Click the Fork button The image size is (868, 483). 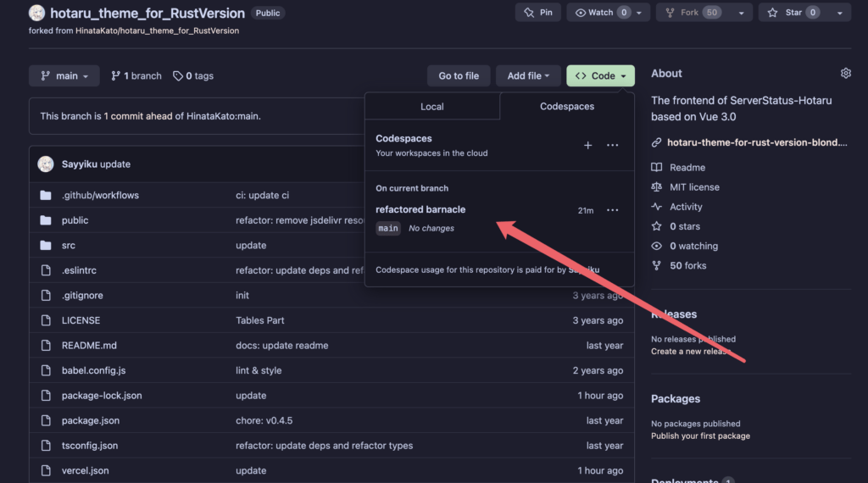[x=693, y=12]
